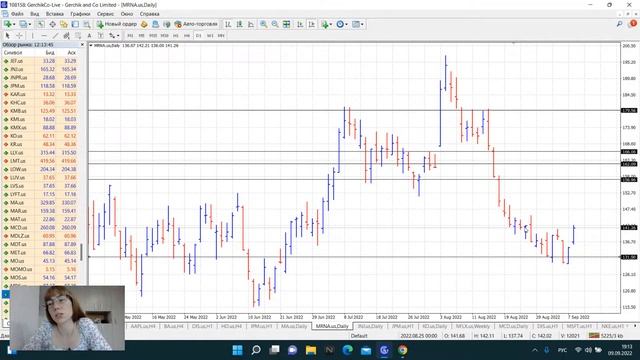Switch to the MA.us,Daily chart tab

(x=293, y=327)
